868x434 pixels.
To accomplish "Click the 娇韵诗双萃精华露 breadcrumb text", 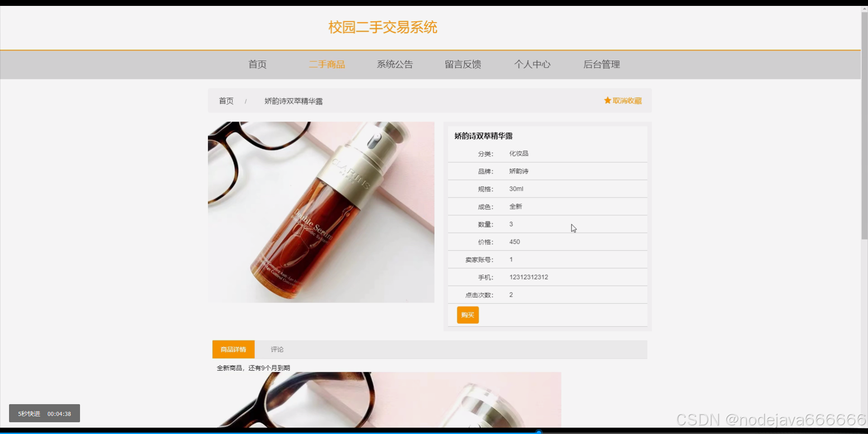I will pos(294,101).
